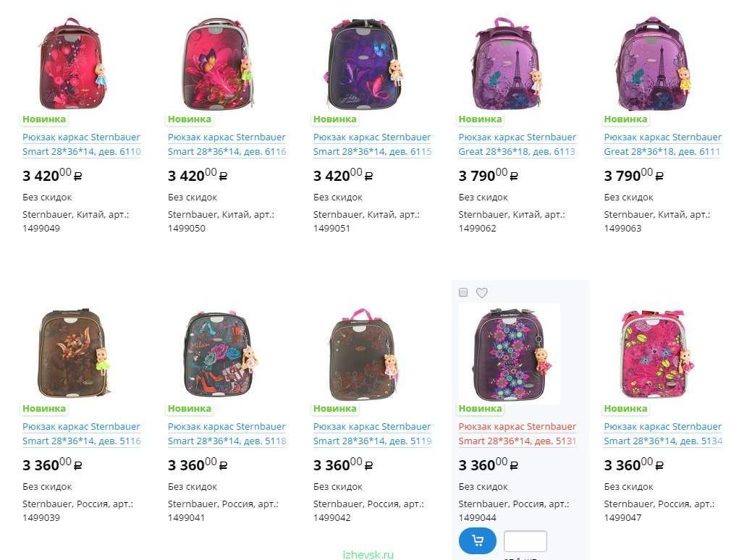Favorite backpack 5131 with heart icon

pyautogui.click(x=481, y=292)
